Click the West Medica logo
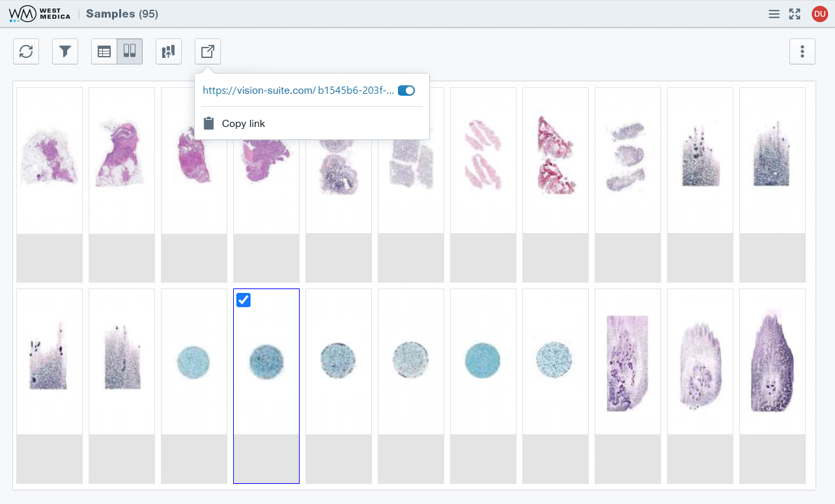 (40, 14)
